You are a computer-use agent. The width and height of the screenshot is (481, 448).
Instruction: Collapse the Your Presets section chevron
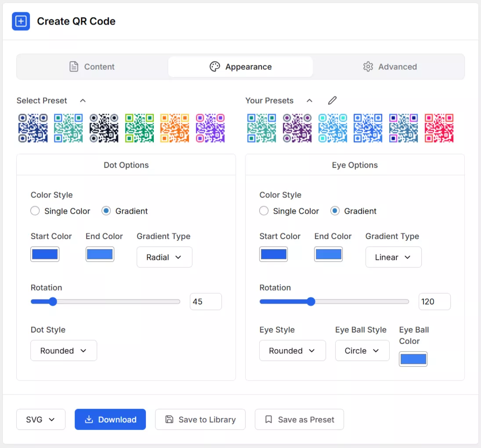pyautogui.click(x=310, y=100)
